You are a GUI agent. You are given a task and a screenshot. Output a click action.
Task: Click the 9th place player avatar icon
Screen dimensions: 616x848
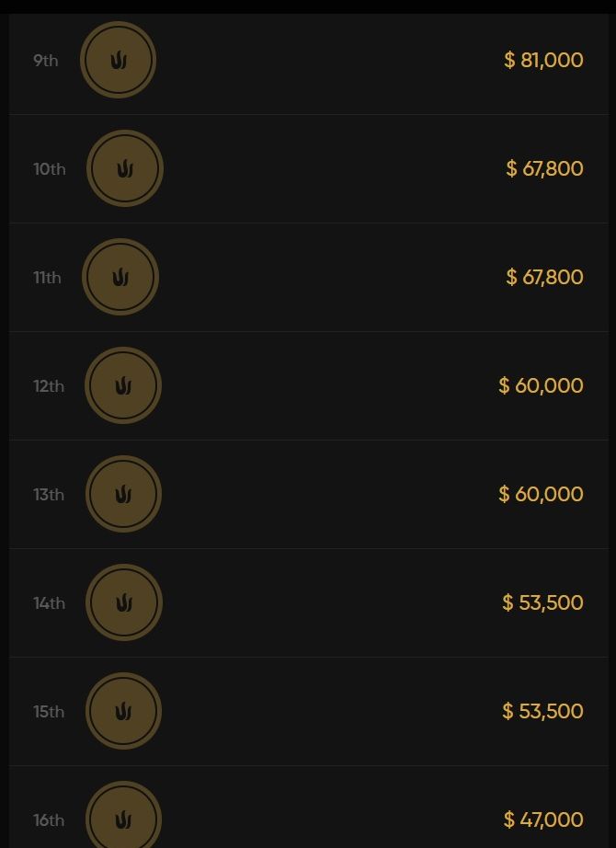(118, 61)
